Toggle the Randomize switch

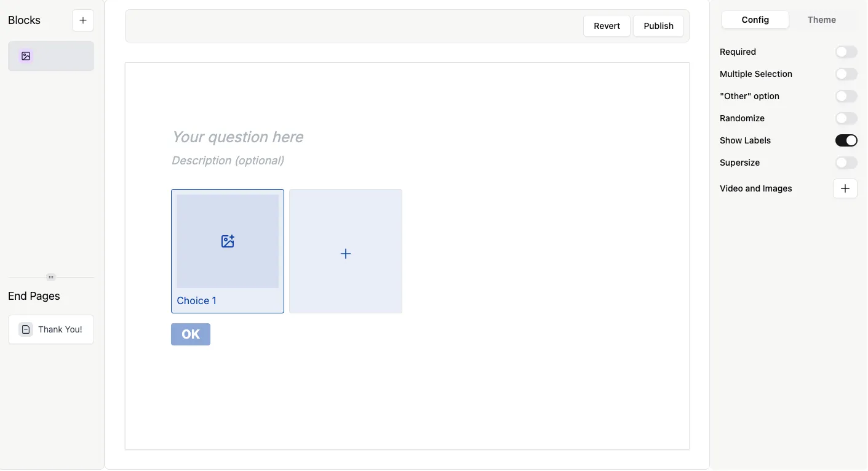[x=846, y=118]
